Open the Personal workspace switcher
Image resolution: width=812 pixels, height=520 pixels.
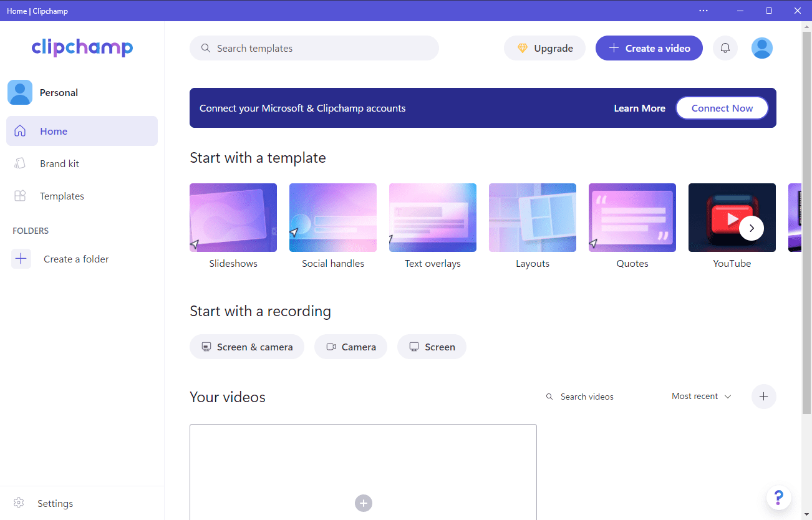coord(44,92)
